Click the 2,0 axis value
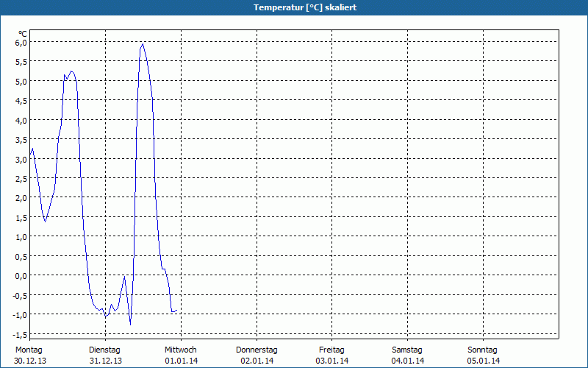 [x=21, y=198]
